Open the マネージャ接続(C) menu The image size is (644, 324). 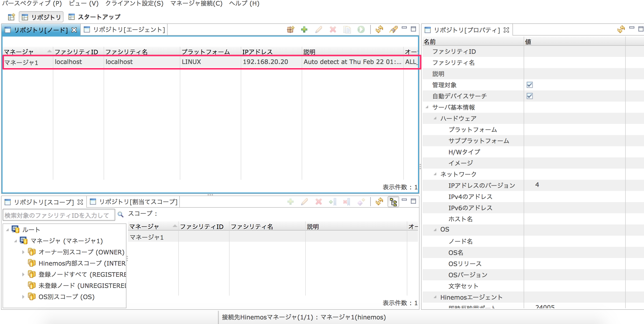tap(196, 4)
